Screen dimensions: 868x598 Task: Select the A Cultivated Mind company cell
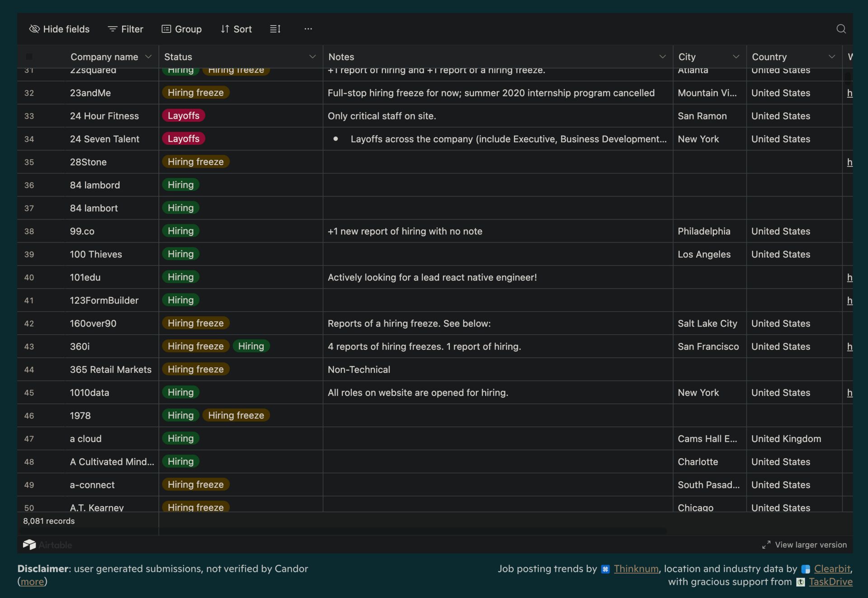(x=111, y=462)
